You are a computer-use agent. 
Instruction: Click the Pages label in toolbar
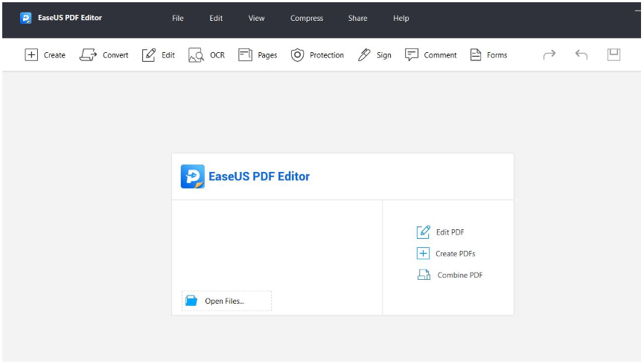[x=267, y=55]
